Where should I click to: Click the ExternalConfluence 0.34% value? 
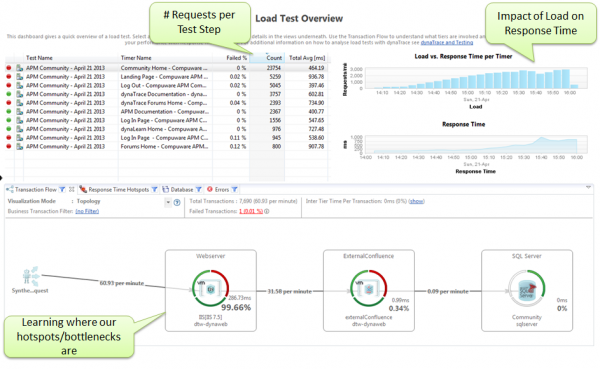[399, 309]
